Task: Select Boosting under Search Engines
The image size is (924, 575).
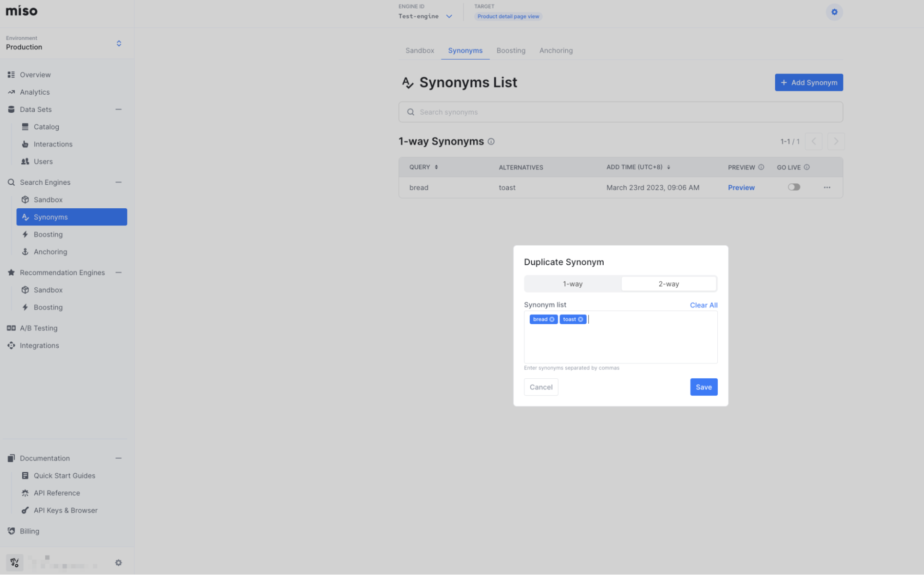Action: (48, 234)
